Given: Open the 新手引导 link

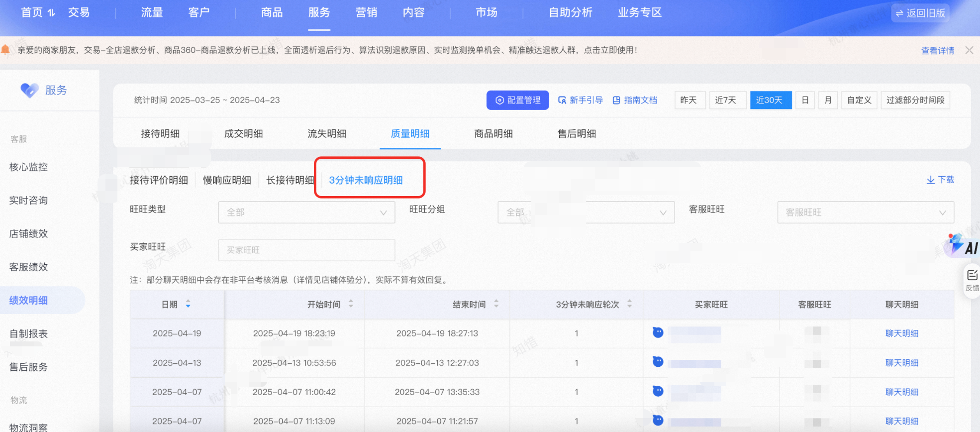Looking at the screenshot, I should (x=580, y=100).
